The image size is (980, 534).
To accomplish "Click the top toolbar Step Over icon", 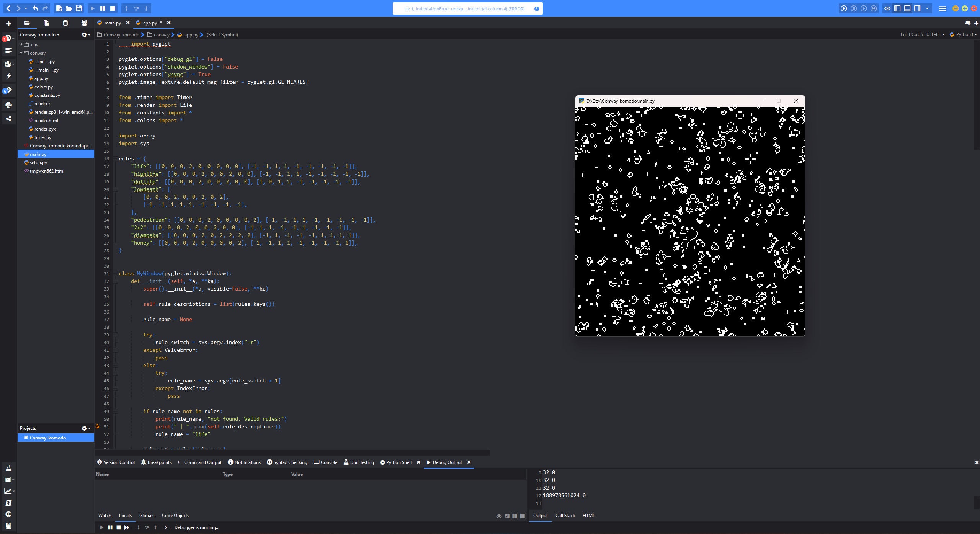I will (136, 8).
